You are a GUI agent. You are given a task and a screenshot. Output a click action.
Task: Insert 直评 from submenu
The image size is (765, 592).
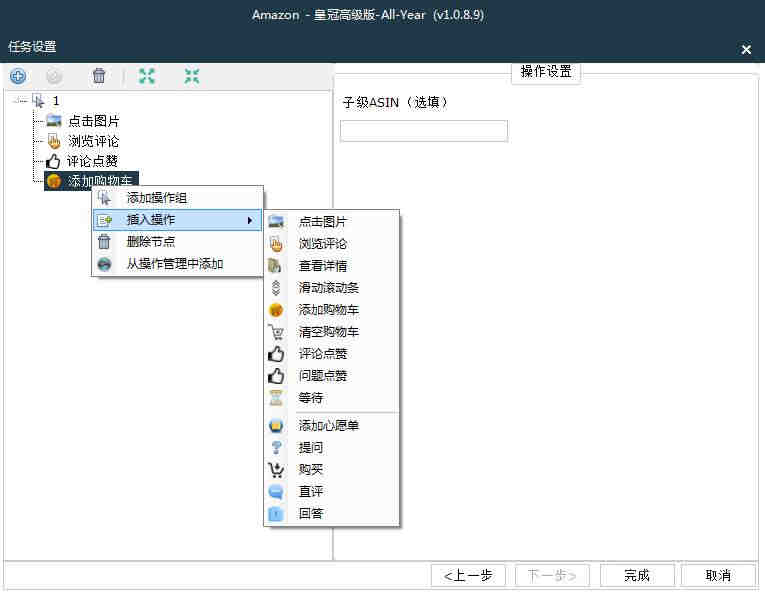(332, 491)
